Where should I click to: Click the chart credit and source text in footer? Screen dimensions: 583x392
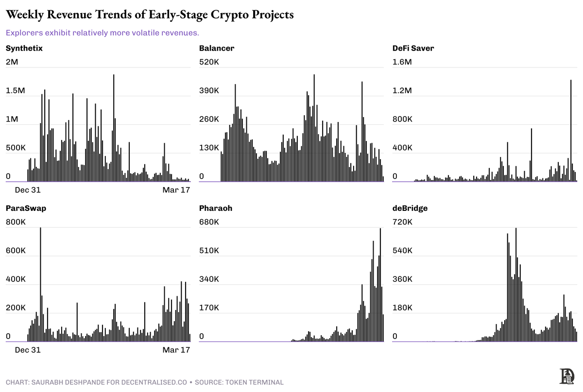point(144,382)
